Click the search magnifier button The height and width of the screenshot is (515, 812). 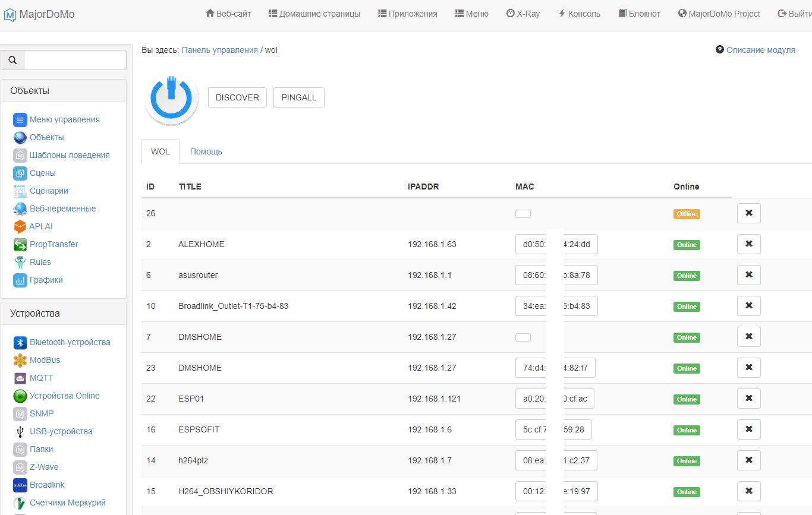tap(12, 60)
